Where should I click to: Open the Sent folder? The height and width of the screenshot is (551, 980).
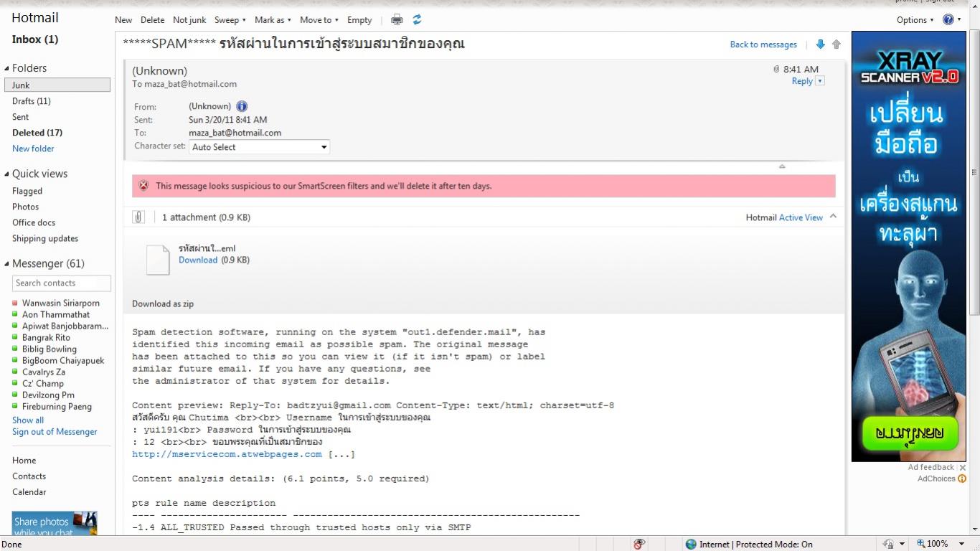pyautogui.click(x=21, y=117)
